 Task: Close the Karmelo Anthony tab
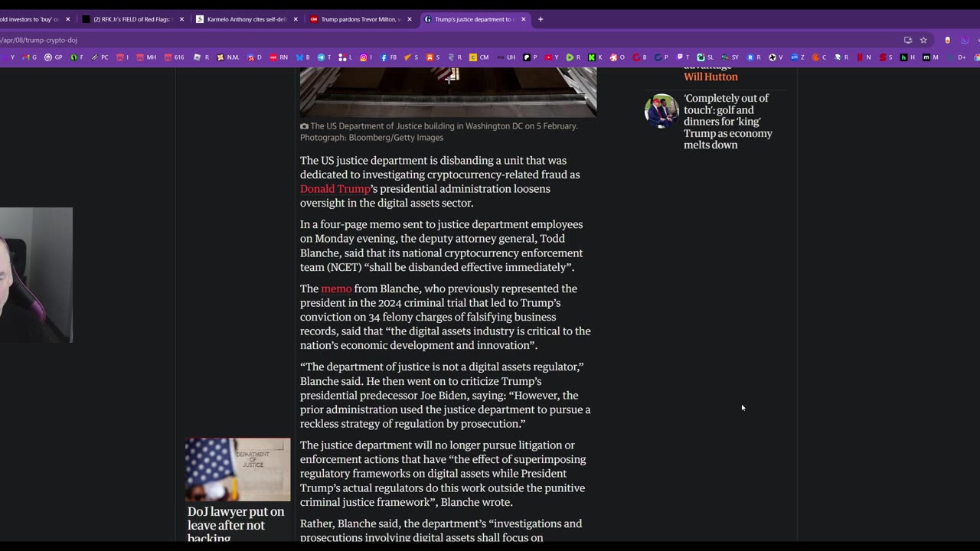pyautogui.click(x=296, y=19)
